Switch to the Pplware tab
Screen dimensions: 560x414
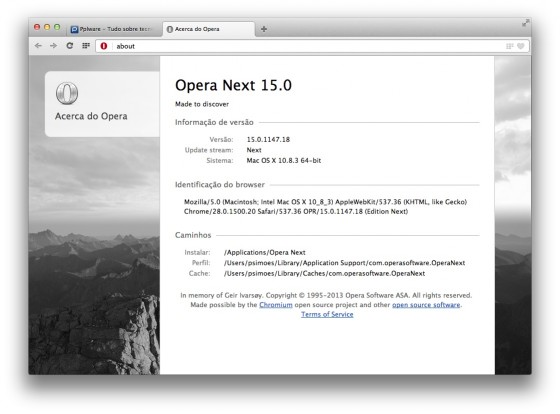coord(114,29)
